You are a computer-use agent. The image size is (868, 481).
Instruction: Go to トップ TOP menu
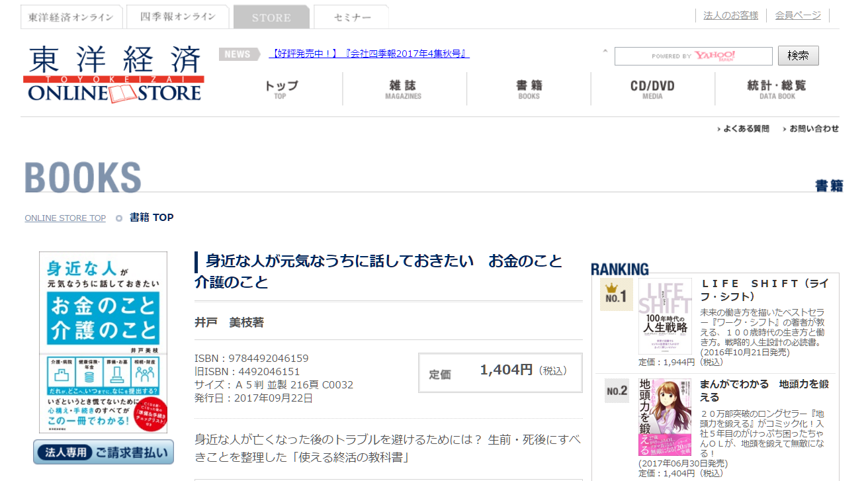pos(281,89)
